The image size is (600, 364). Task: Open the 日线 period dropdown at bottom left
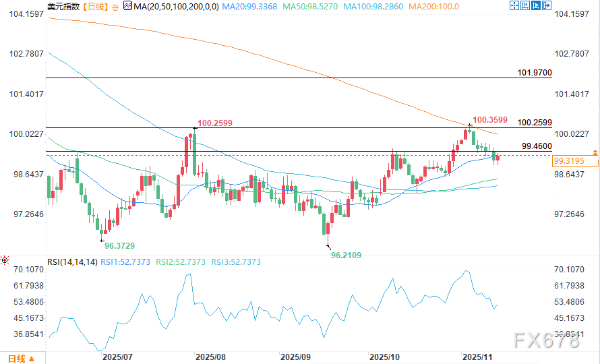pos(20,357)
